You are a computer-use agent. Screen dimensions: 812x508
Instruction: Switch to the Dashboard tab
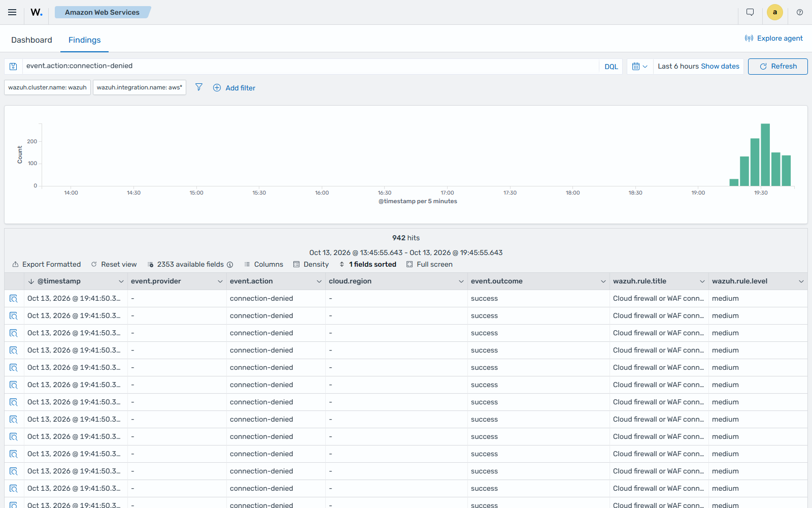[x=31, y=40]
